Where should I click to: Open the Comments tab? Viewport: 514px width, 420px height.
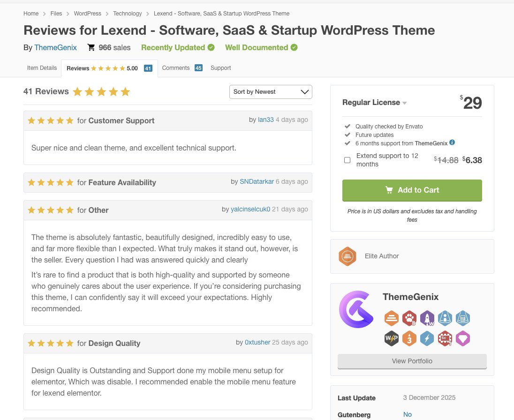(x=182, y=68)
